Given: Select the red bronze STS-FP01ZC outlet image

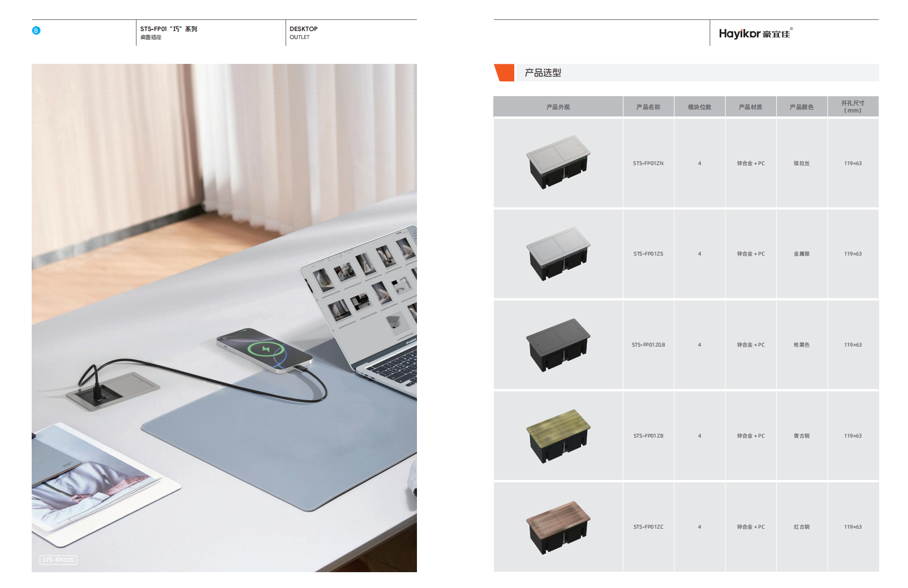Looking at the screenshot, I should pyautogui.click(x=558, y=527).
